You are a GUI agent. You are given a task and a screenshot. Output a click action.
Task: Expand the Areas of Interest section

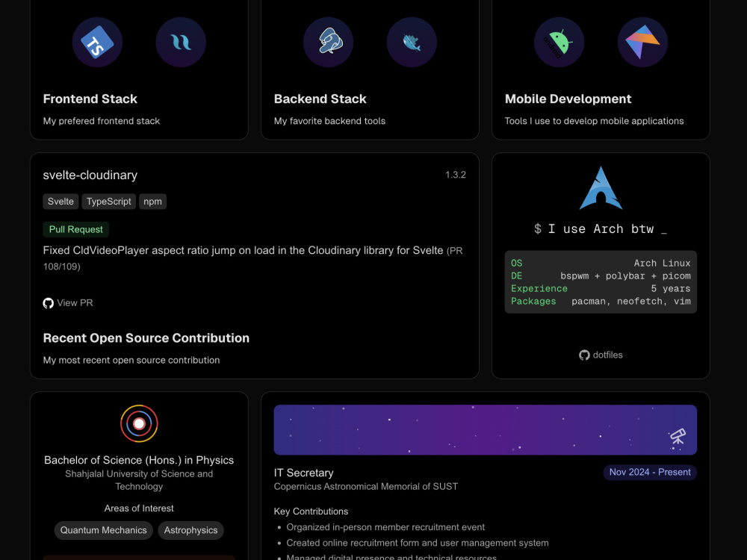click(139, 508)
